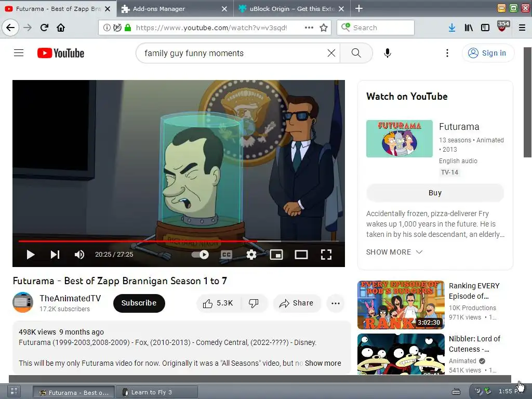Open the uBlock Origin extension icon
The width and height of the screenshot is (532, 399).
503,26
